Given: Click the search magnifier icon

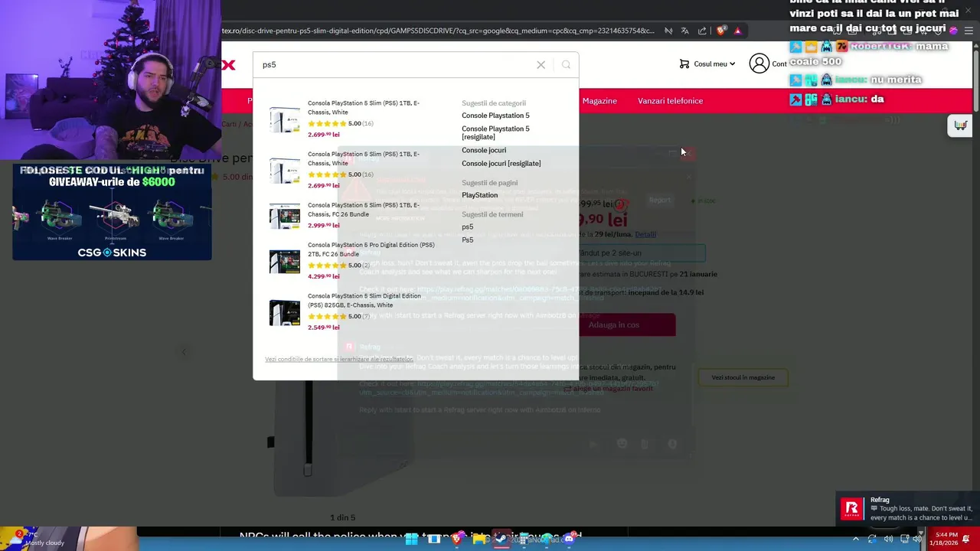Looking at the screenshot, I should (x=566, y=65).
